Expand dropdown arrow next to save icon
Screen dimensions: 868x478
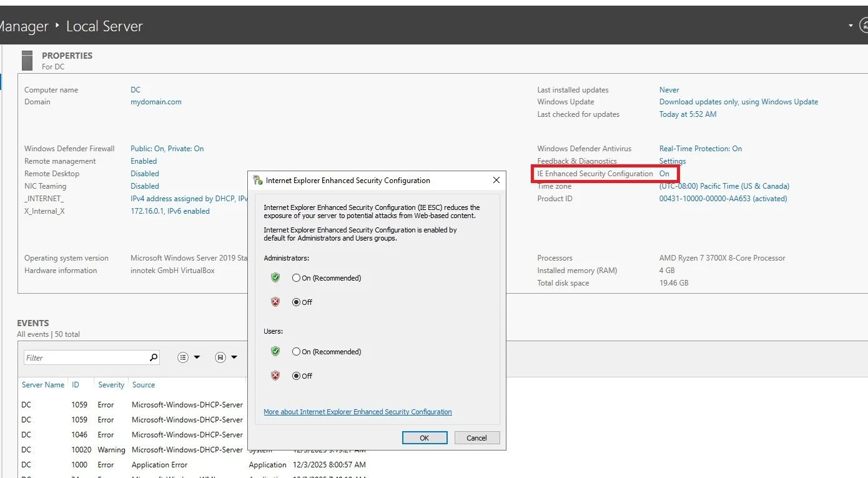click(x=234, y=357)
